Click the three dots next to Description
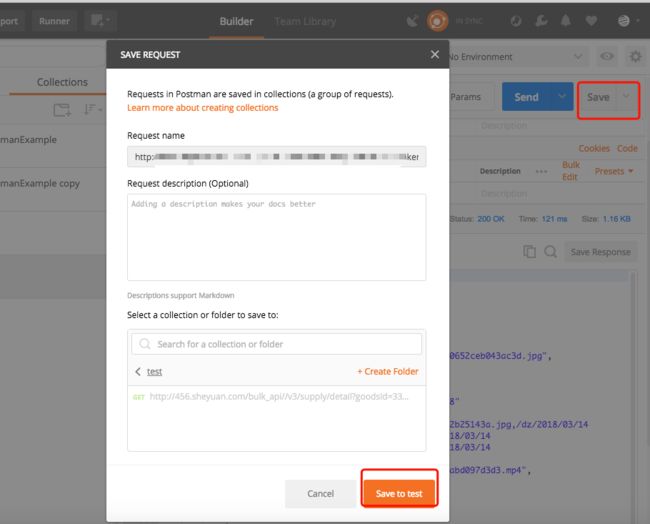The image size is (650, 524). 541,171
